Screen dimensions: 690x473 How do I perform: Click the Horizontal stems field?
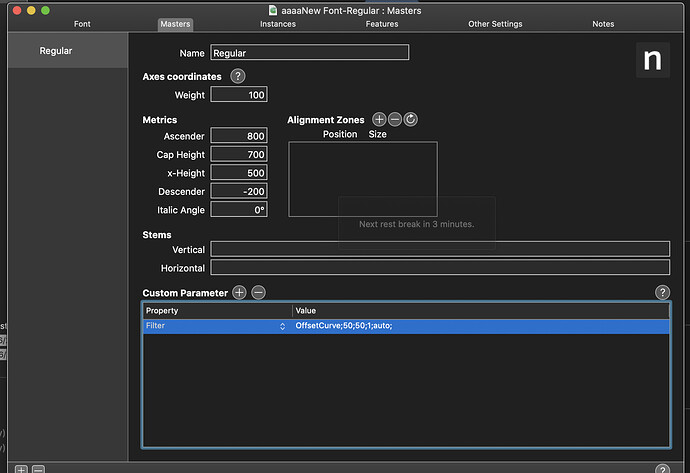pos(440,268)
